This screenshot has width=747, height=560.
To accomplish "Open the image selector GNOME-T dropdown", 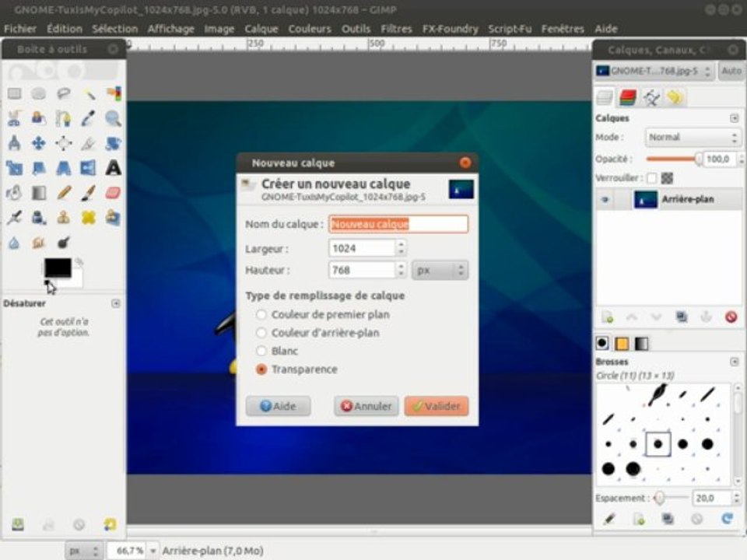I will coord(654,72).
